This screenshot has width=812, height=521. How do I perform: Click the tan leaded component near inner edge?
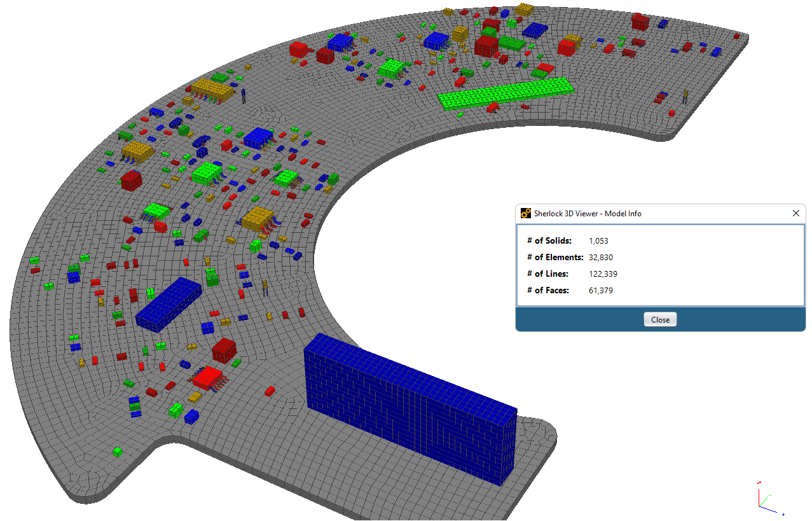tap(258, 218)
